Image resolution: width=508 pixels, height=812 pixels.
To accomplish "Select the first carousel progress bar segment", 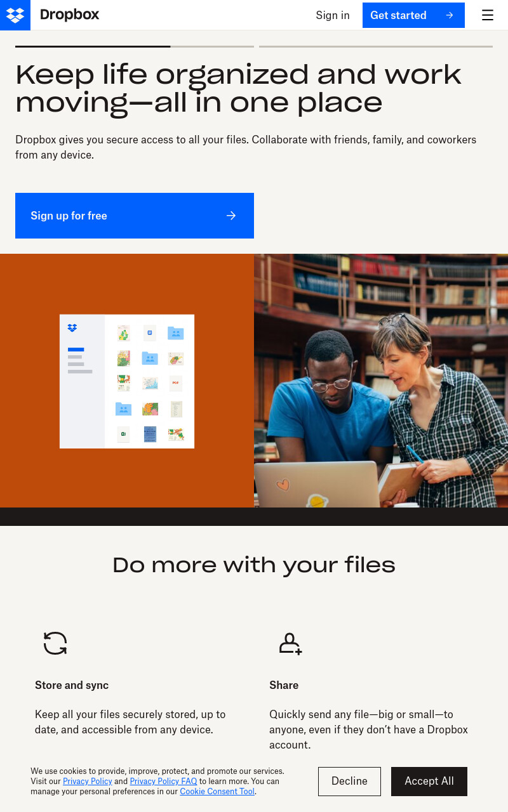I will [x=135, y=46].
